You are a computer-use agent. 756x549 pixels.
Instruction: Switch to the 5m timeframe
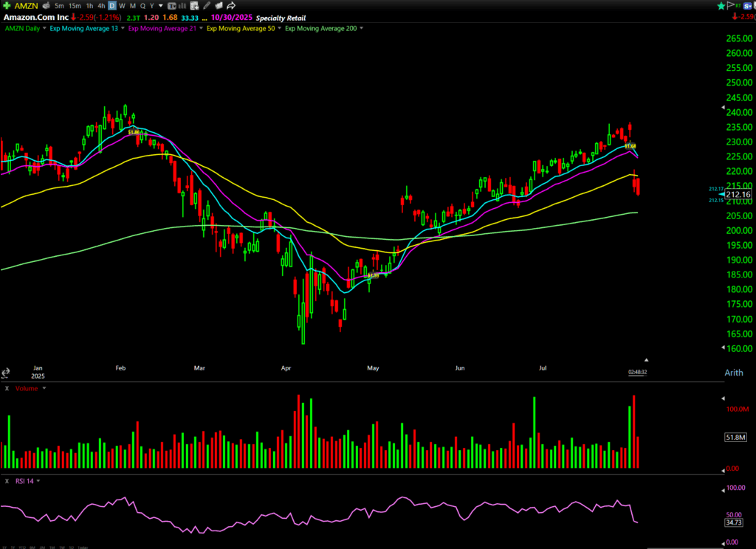point(59,6)
